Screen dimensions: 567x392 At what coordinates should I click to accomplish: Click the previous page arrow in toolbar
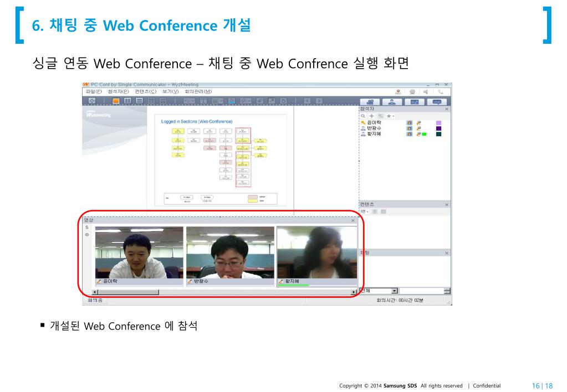tap(308, 101)
